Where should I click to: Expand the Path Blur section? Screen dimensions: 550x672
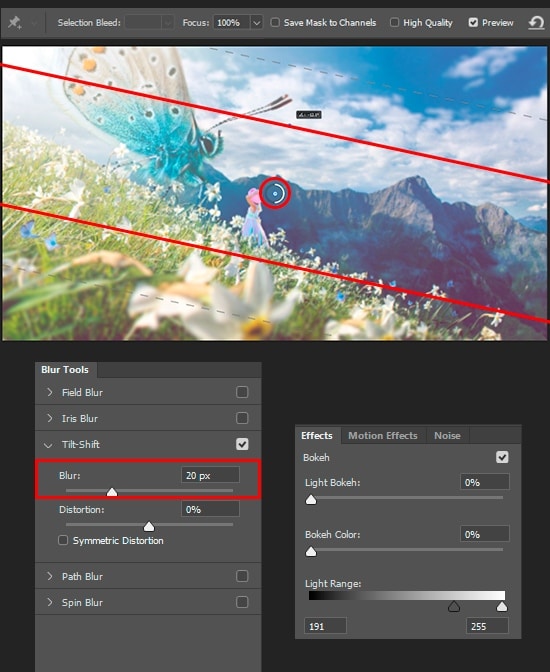pyautogui.click(x=50, y=576)
